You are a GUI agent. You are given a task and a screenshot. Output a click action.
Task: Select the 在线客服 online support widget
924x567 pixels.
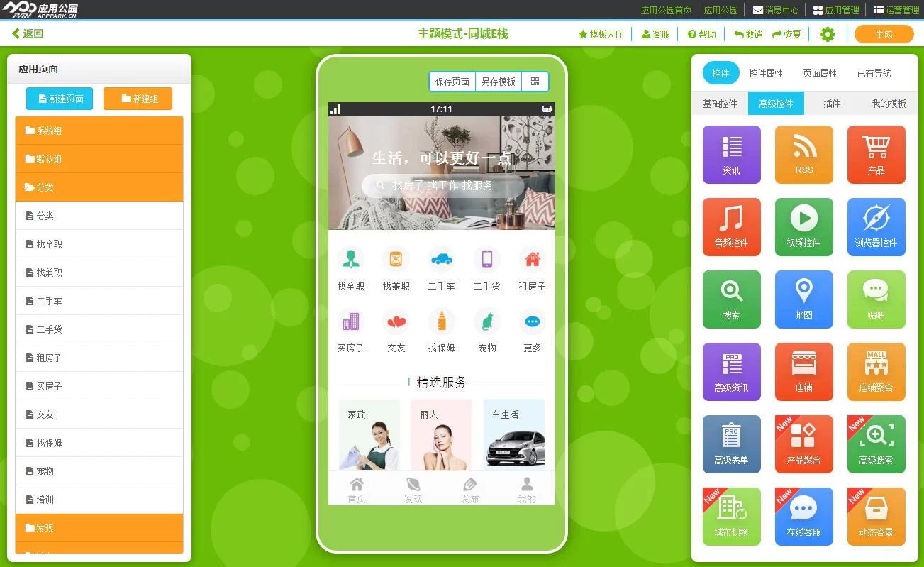tap(803, 517)
